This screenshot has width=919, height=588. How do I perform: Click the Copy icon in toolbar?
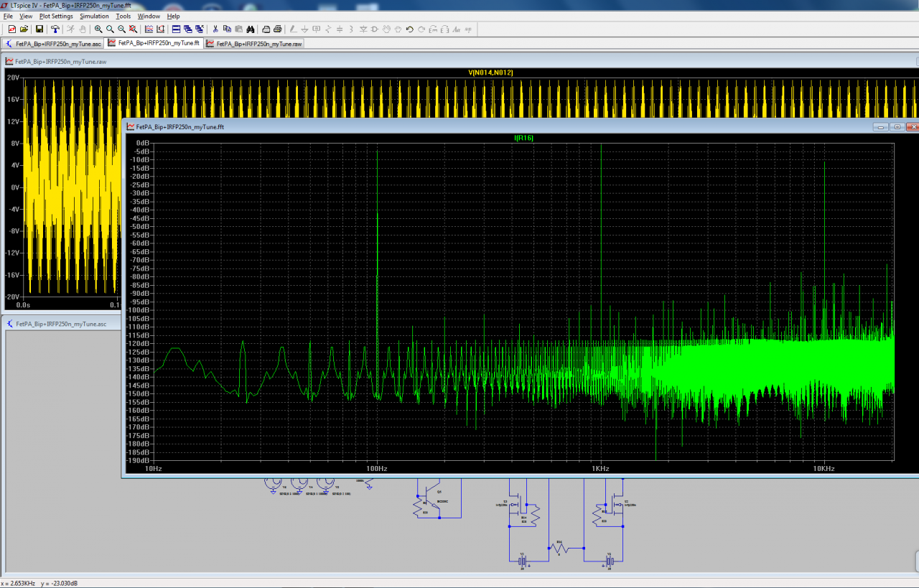[227, 29]
